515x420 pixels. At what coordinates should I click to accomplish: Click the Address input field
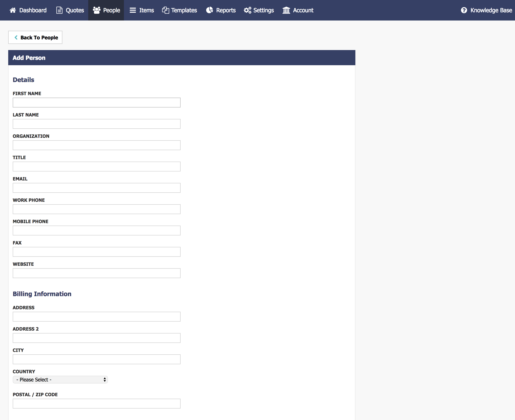(97, 317)
